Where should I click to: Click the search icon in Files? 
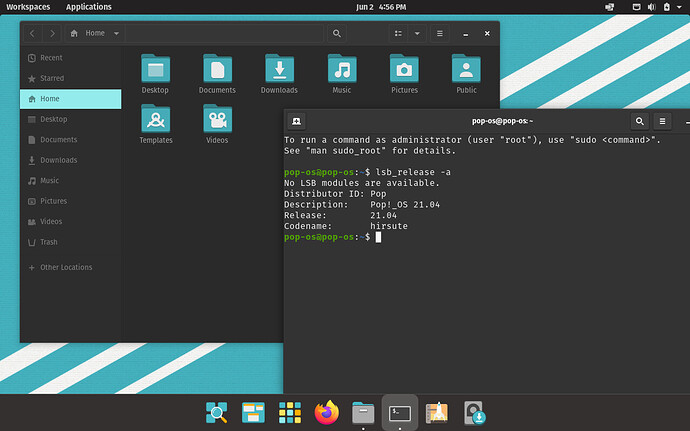point(337,33)
